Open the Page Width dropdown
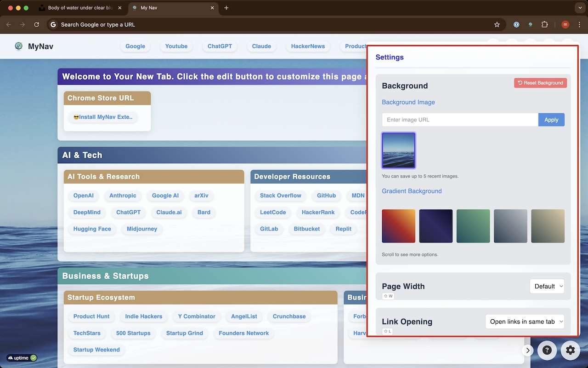Viewport: 588px width, 368px height. (547, 286)
